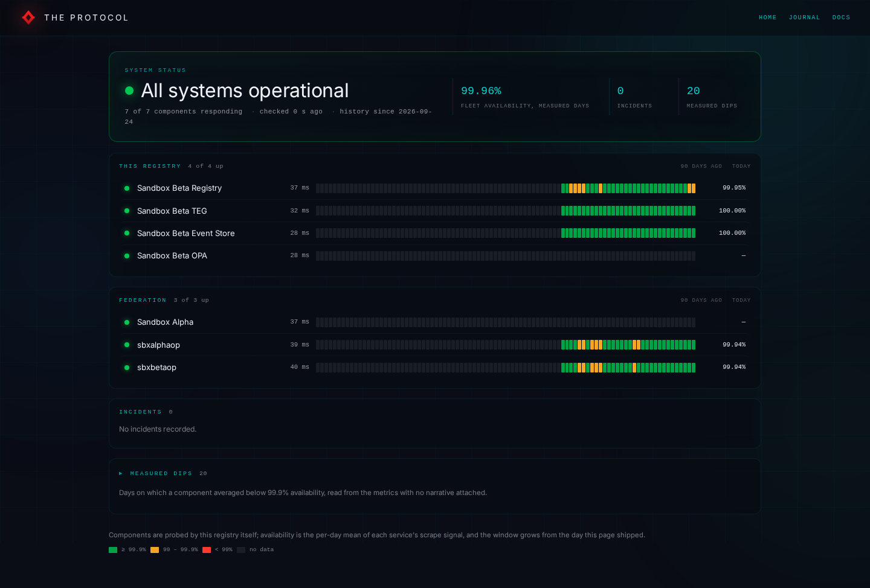The image size is (870, 588).
Task: Click the Sandbox Beta OPA status dot
Action: pos(127,256)
